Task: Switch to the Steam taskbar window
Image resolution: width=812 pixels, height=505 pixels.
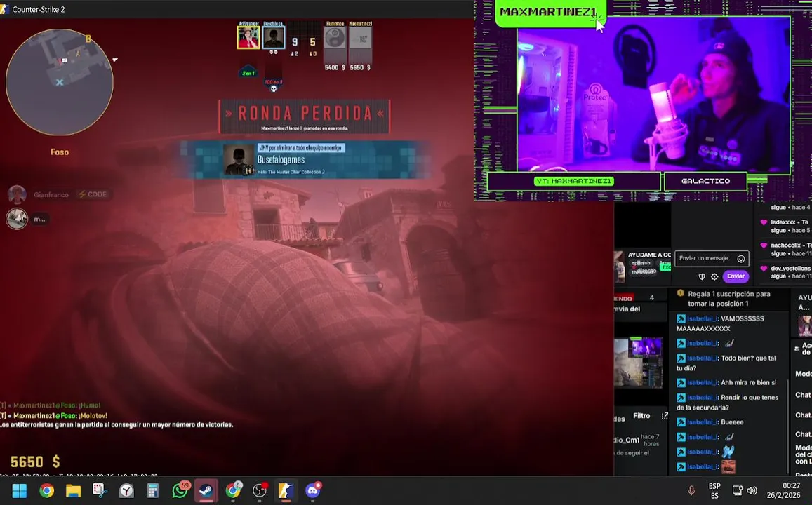Action: coord(206,490)
